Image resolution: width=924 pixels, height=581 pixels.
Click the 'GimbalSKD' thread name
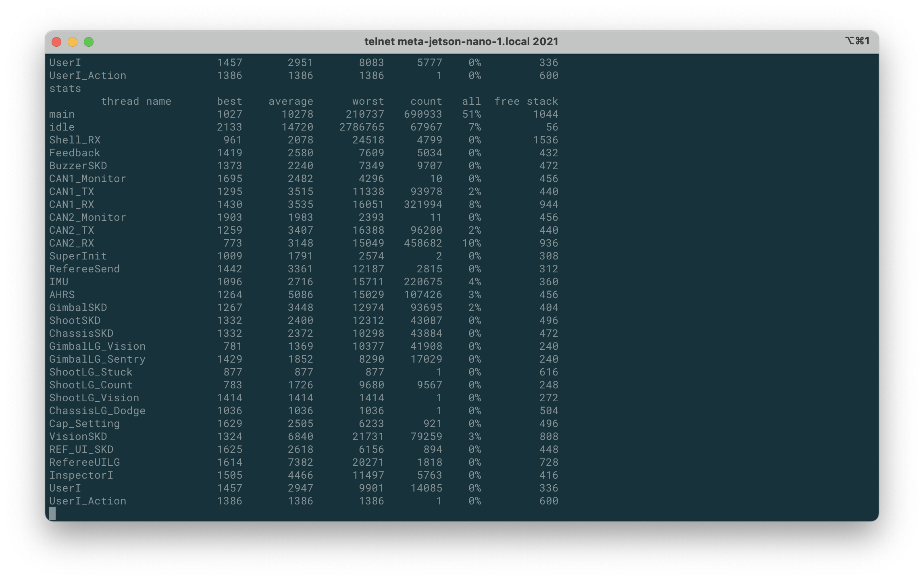(x=78, y=307)
